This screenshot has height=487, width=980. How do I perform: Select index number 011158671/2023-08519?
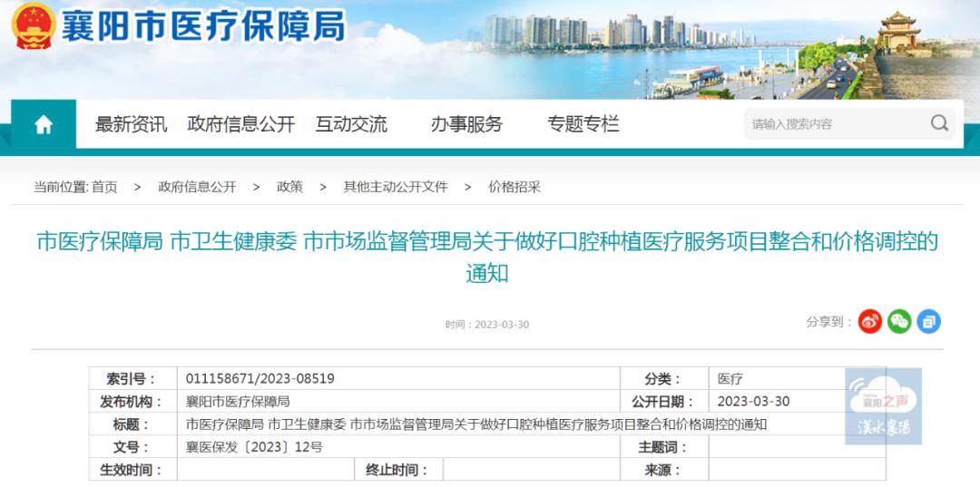[260, 378]
